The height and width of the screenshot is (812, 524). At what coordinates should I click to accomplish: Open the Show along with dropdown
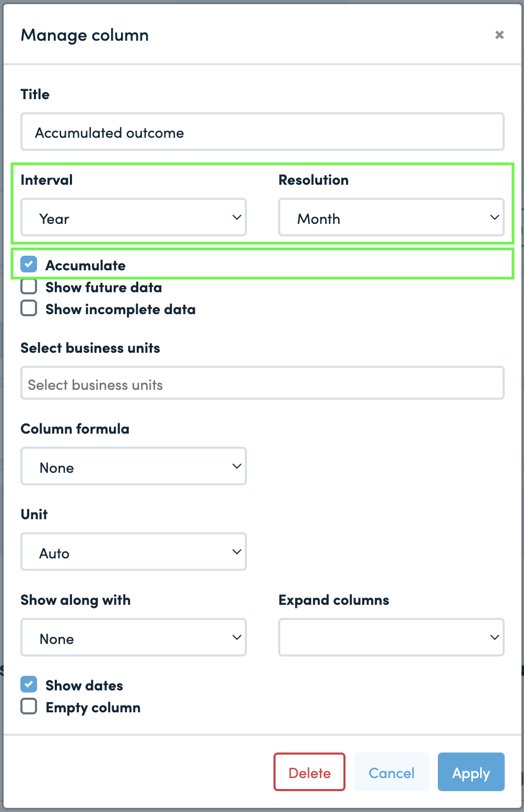(134, 637)
